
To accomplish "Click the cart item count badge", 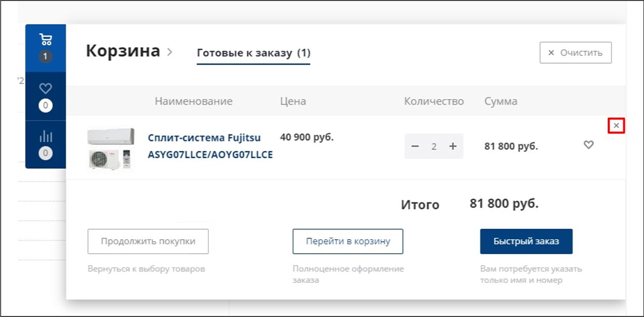I will (46, 56).
